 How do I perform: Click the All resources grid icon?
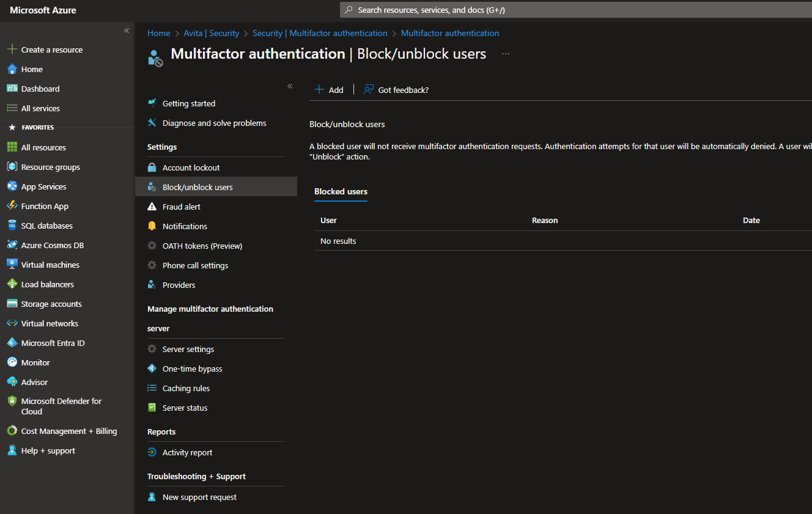tap(12, 147)
